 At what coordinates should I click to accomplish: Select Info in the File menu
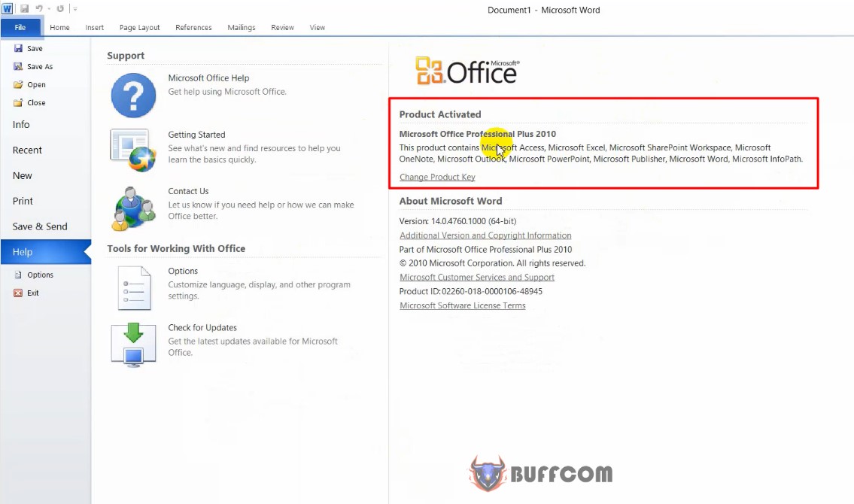pyautogui.click(x=46, y=125)
